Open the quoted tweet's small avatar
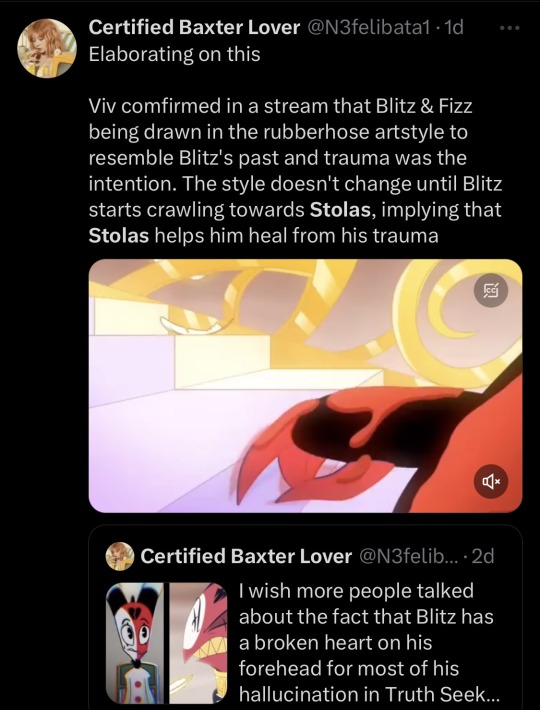This screenshot has height=710, width=540. click(119, 556)
